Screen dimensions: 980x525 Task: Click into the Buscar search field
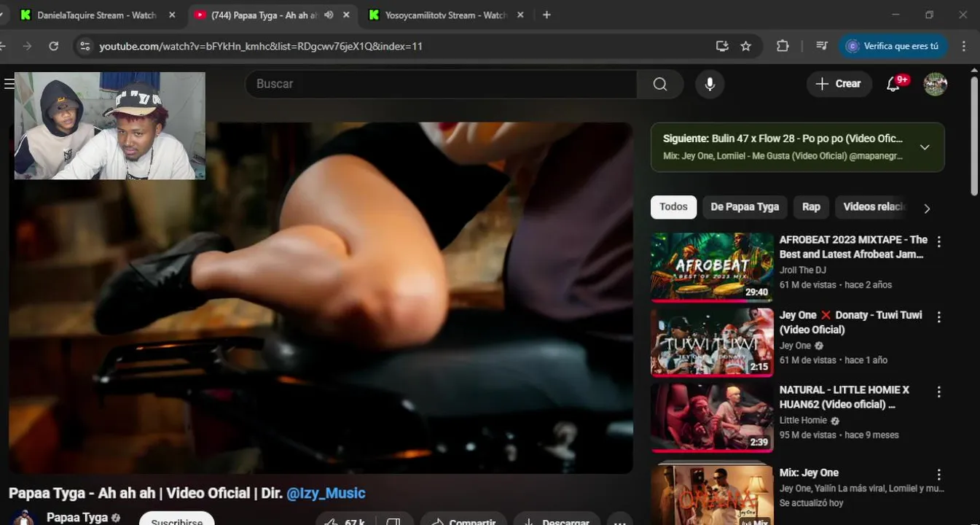click(441, 84)
